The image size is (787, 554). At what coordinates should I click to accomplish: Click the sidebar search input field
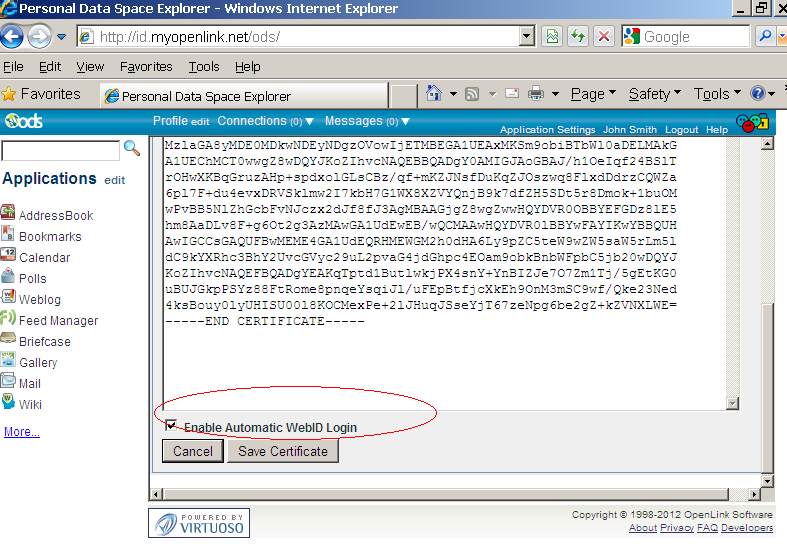pyautogui.click(x=60, y=150)
